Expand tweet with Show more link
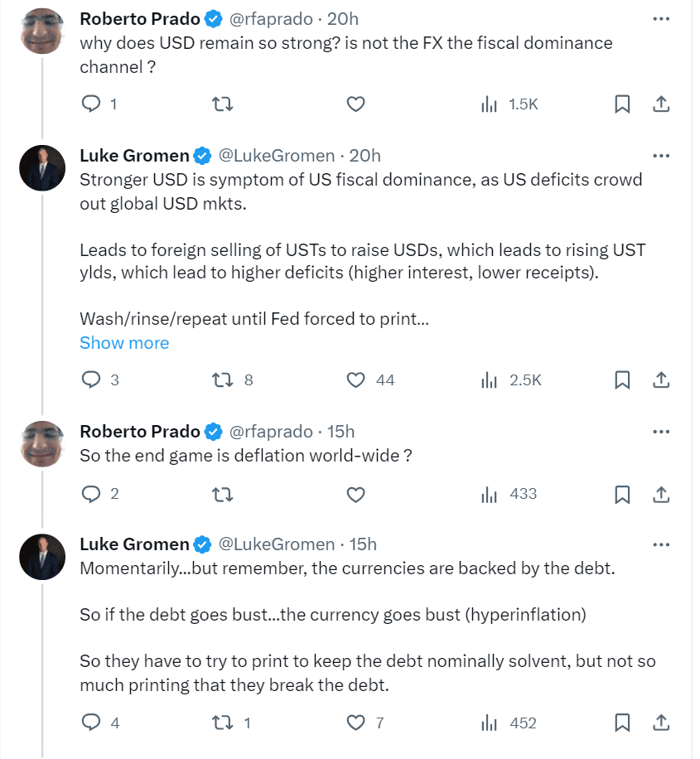Image resolution: width=700 pixels, height=759 pixels. (x=124, y=343)
